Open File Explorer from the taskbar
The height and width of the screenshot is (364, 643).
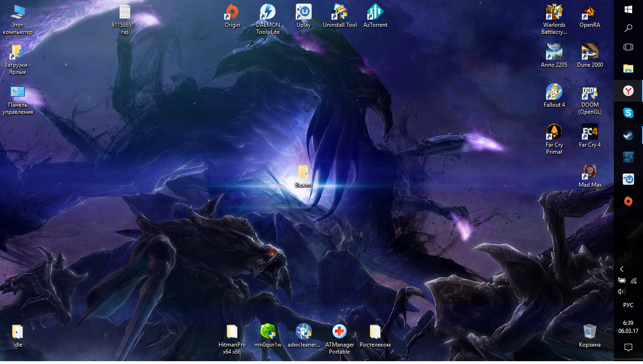[x=628, y=69]
